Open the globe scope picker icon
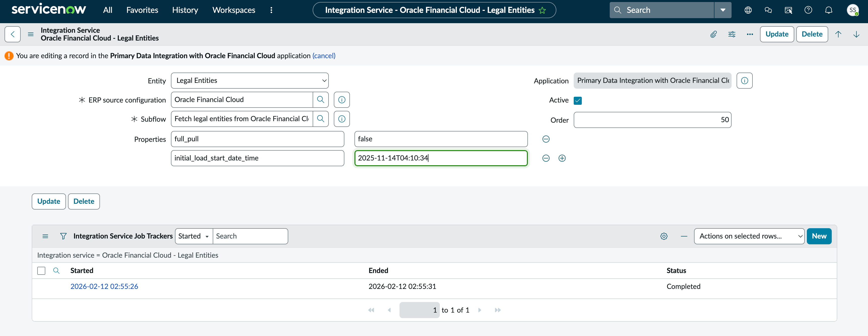The image size is (868, 336). [x=748, y=10]
